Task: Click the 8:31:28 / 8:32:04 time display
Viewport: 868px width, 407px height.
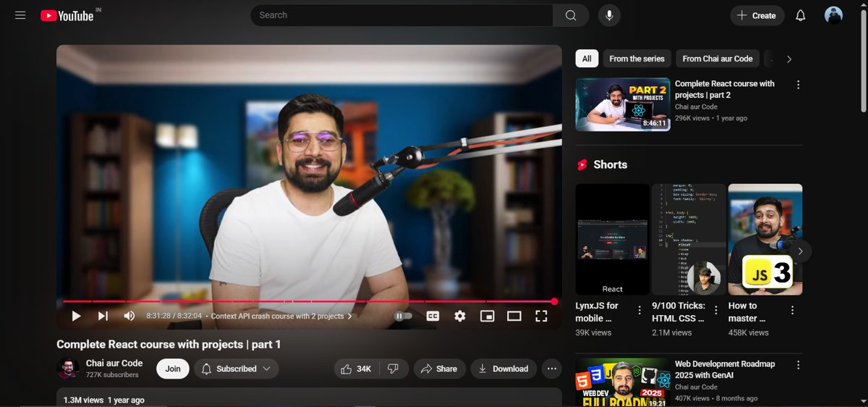Action: (x=174, y=316)
